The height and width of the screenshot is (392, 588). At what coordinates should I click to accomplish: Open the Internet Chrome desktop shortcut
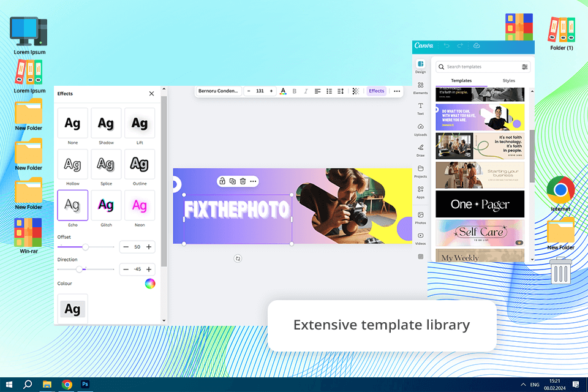[560, 194]
